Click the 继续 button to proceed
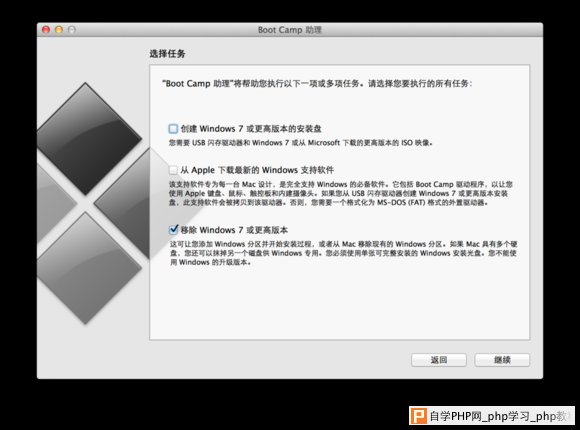This screenshot has height=430, width=580. tap(502, 360)
